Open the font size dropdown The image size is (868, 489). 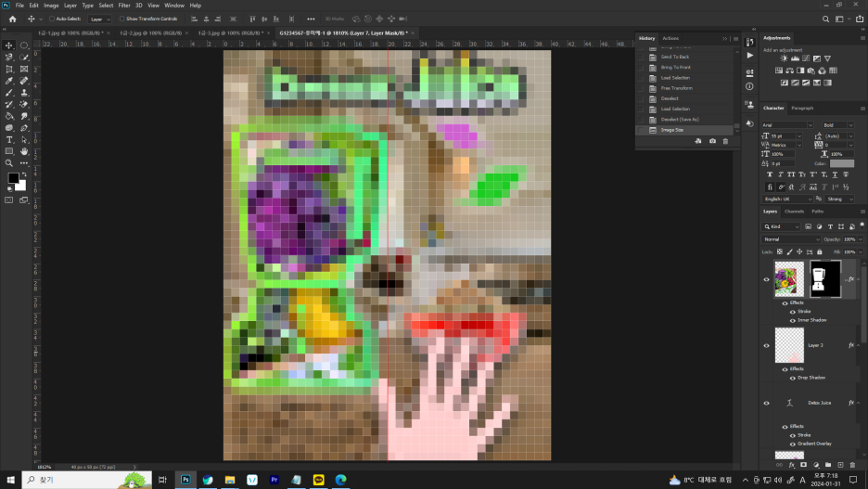point(798,136)
